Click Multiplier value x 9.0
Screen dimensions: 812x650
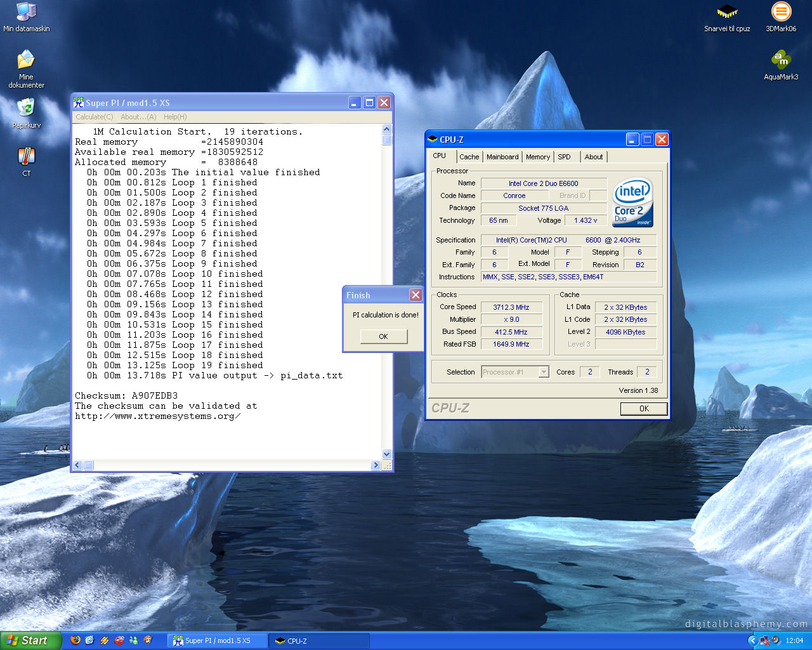[511, 319]
